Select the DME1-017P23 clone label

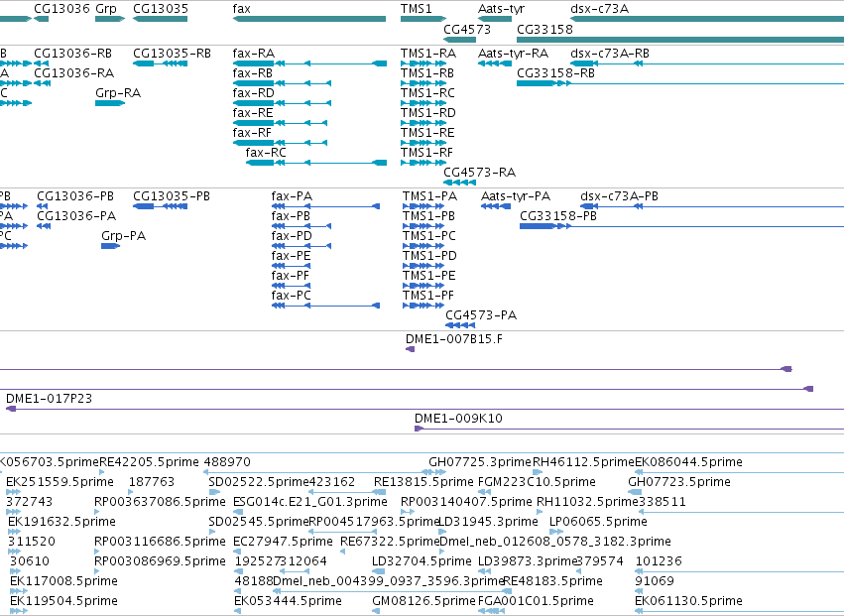tap(49, 399)
